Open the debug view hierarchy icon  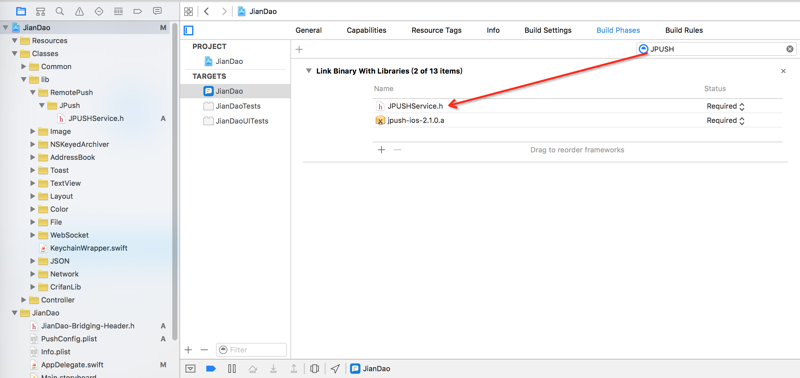pyautogui.click(x=314, y=368)
